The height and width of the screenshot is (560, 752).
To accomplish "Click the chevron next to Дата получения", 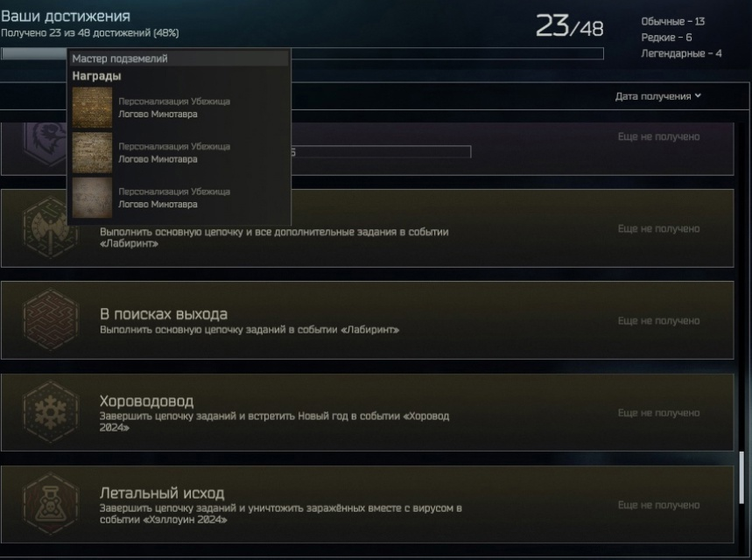I will (x=698, y=96).
